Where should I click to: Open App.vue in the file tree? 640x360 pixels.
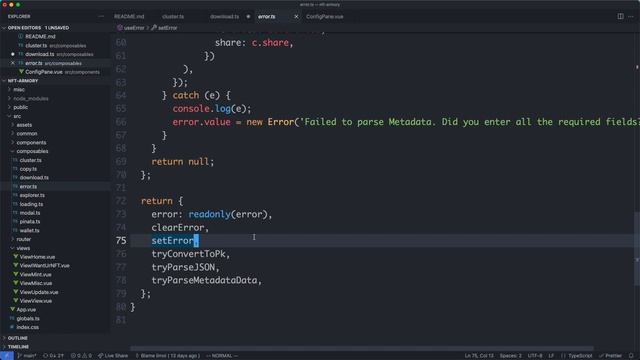coord(26,310)
